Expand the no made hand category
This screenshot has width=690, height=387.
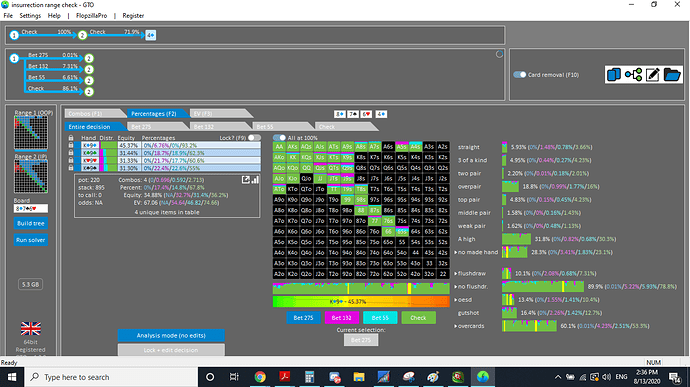tap(456, 252)
